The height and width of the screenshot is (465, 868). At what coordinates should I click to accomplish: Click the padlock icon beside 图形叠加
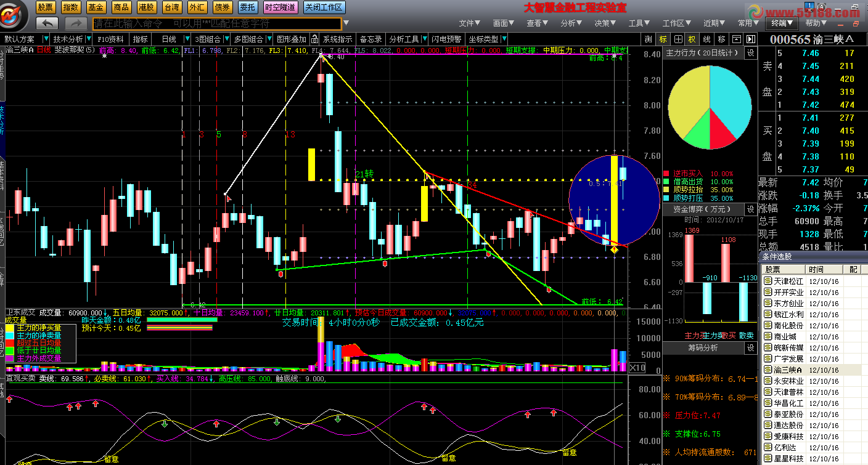[x=314, y=39]
